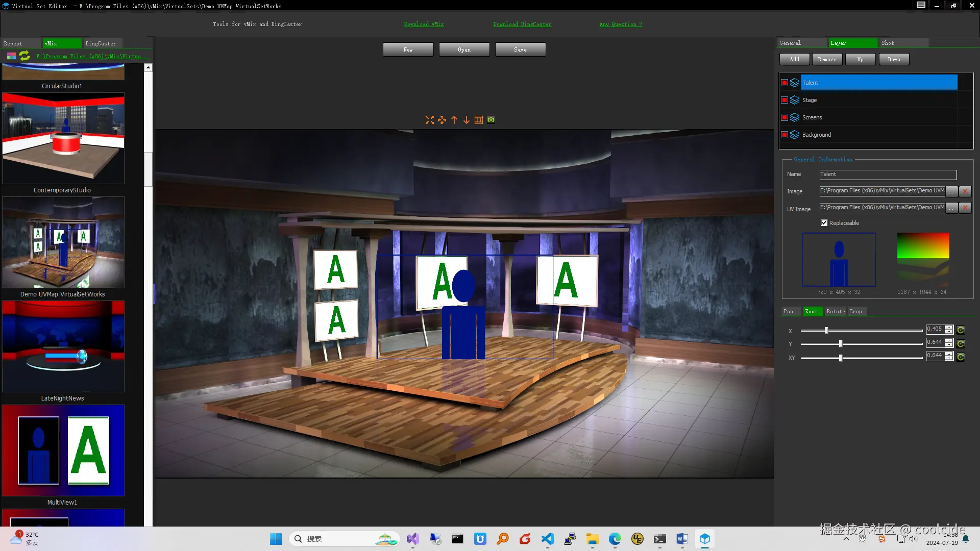Open the Shot tab

(903, 43)
